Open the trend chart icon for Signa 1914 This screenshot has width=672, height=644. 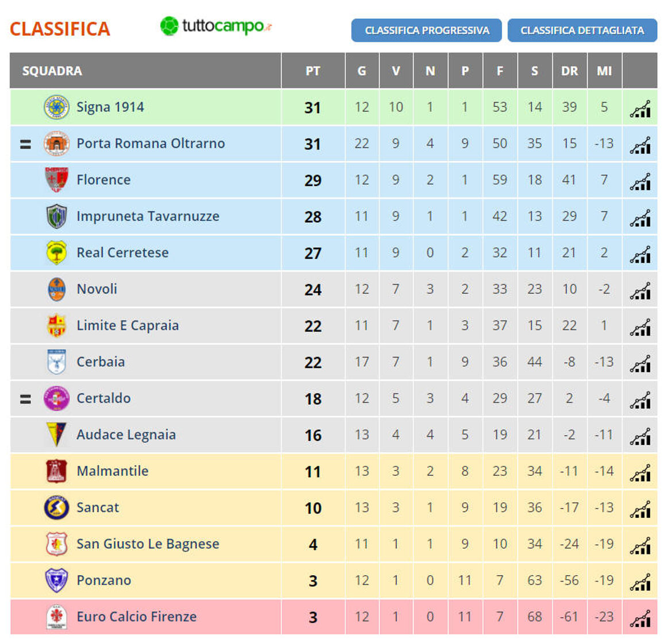(x=640, y=108)
